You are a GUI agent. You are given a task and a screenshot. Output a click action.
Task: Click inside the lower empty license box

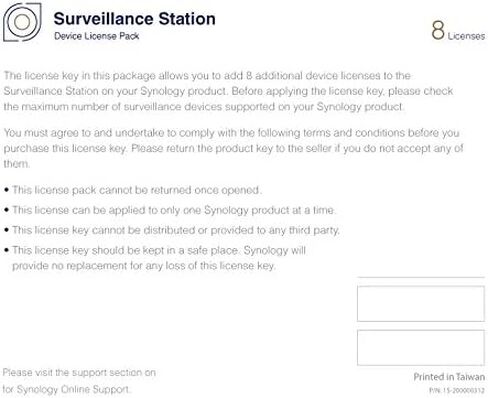(x=421, y=348)
